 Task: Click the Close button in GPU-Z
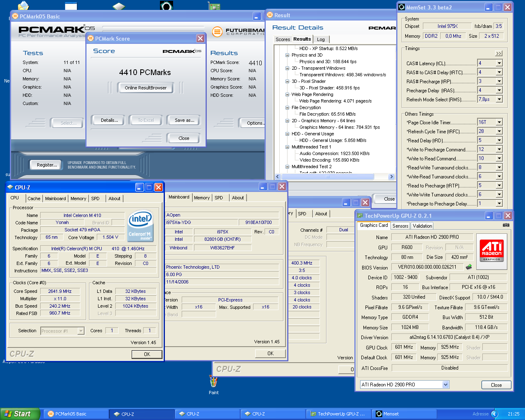point(496,385)
